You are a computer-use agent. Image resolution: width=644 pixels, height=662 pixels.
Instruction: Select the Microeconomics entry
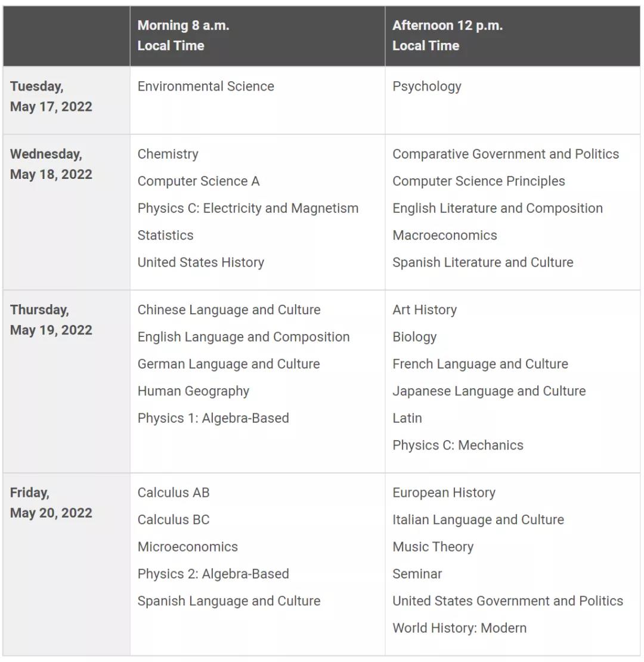coord(187,547)
